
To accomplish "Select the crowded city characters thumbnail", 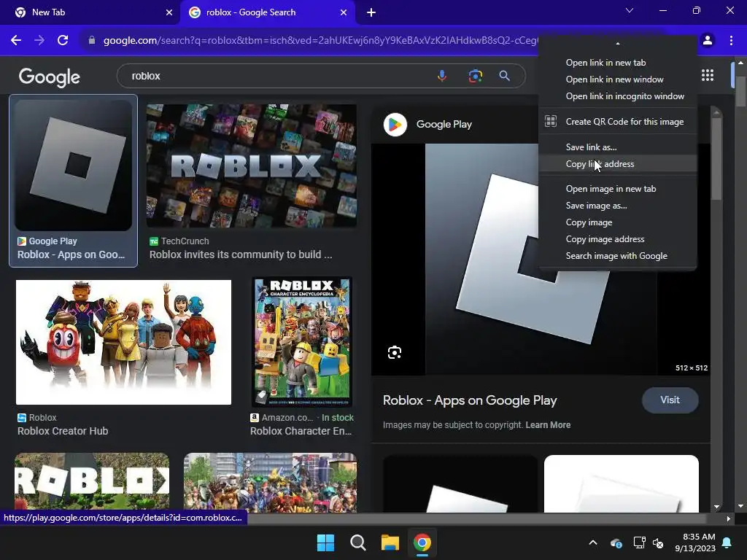I will pyautogui.click(x=270, y=483).
